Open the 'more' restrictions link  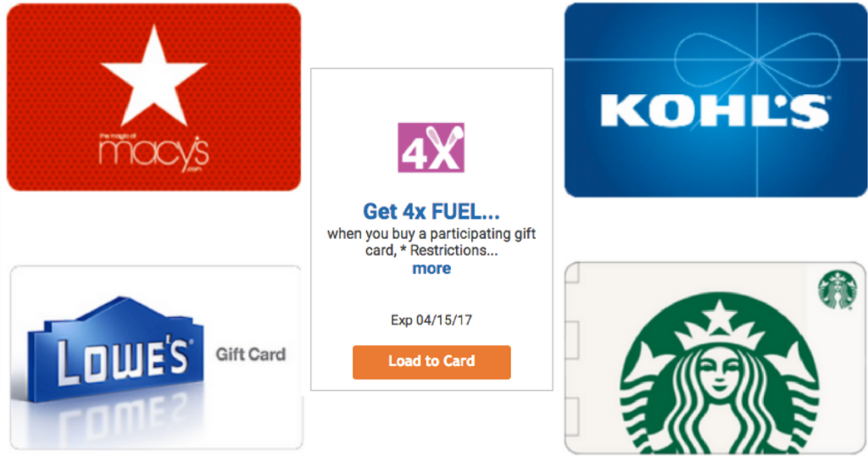[x=431, y=269]
